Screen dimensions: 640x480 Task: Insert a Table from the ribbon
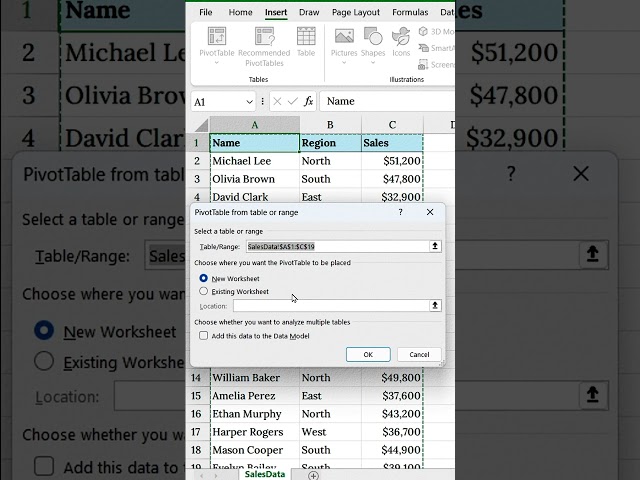click(x=306, y=42)
